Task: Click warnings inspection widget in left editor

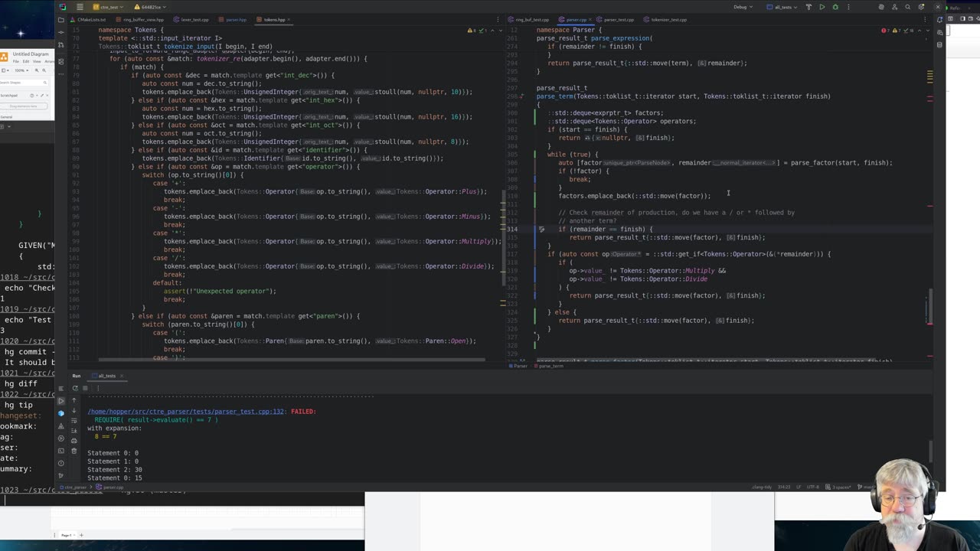Action: click(x=473, y=30)
